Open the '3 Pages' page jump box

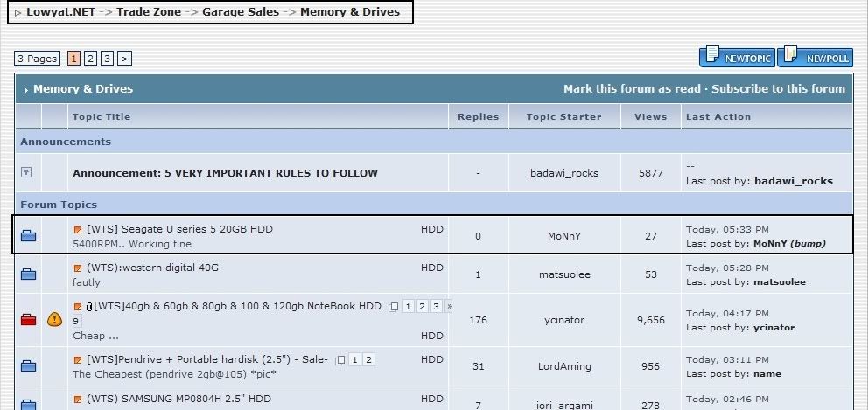(x=37, y=59)
